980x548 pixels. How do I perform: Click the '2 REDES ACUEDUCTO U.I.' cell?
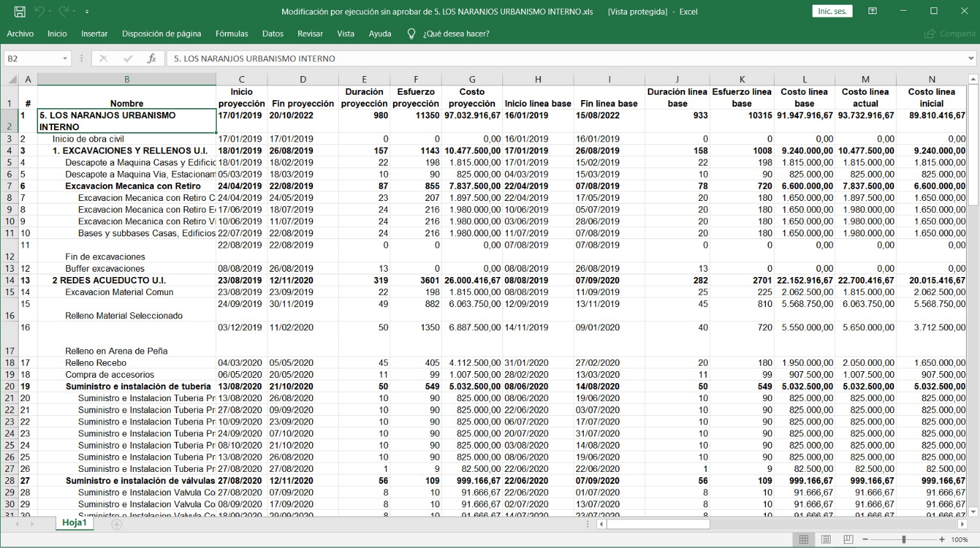[x=127, y=280]
